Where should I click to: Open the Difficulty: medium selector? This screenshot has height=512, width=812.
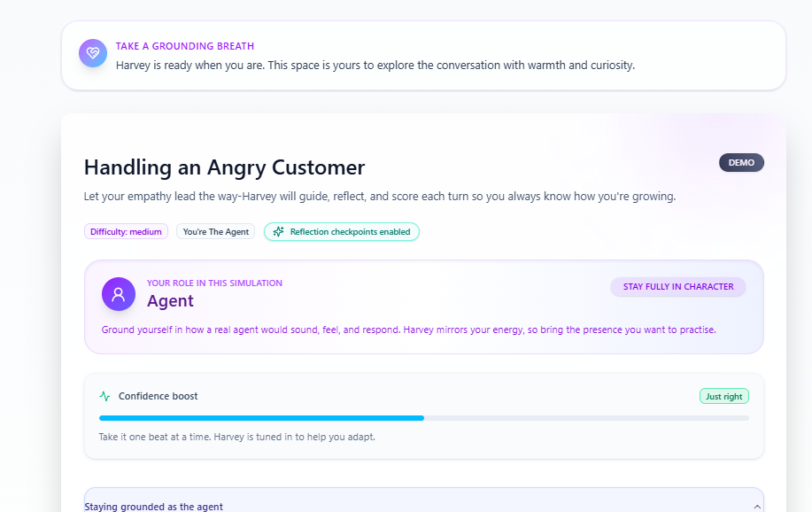(x=125, y=231)
